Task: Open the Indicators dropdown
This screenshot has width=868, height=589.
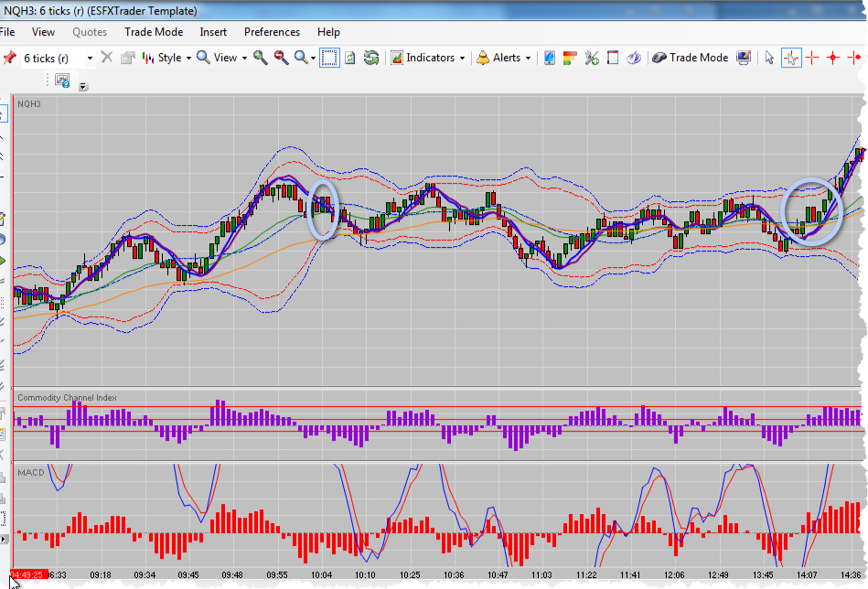Action: [x=427, y=58]
